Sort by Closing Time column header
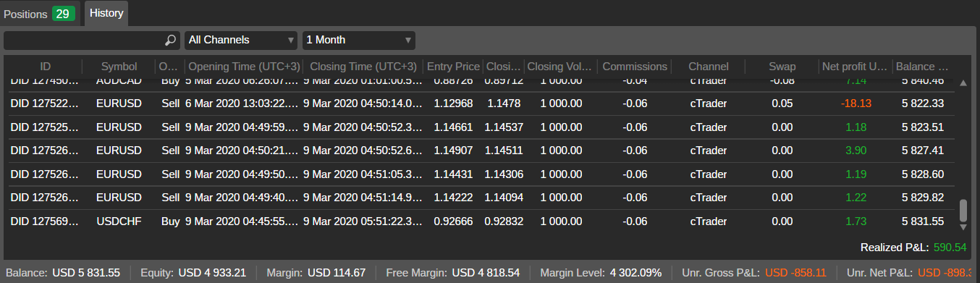 [x=362, y=67]
